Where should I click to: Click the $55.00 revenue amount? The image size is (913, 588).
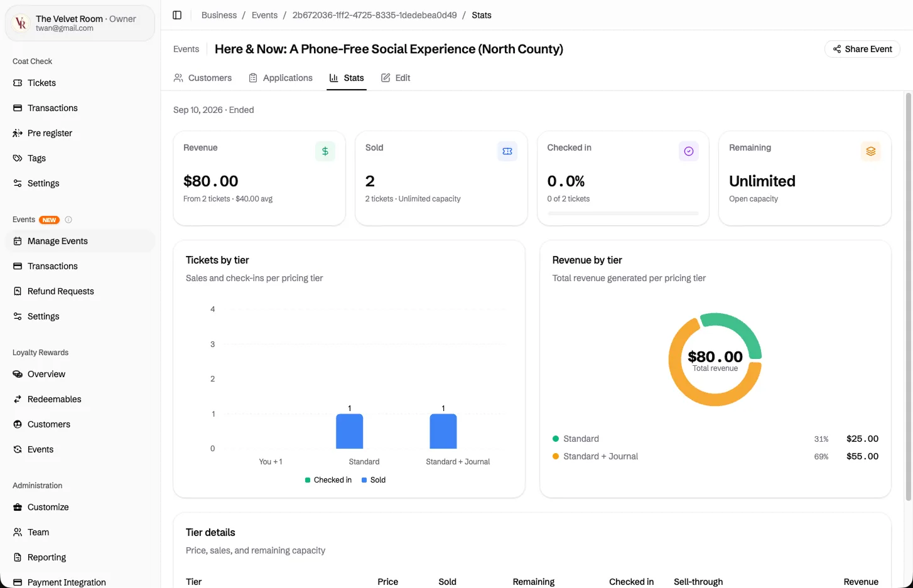[x=862, y=456]
